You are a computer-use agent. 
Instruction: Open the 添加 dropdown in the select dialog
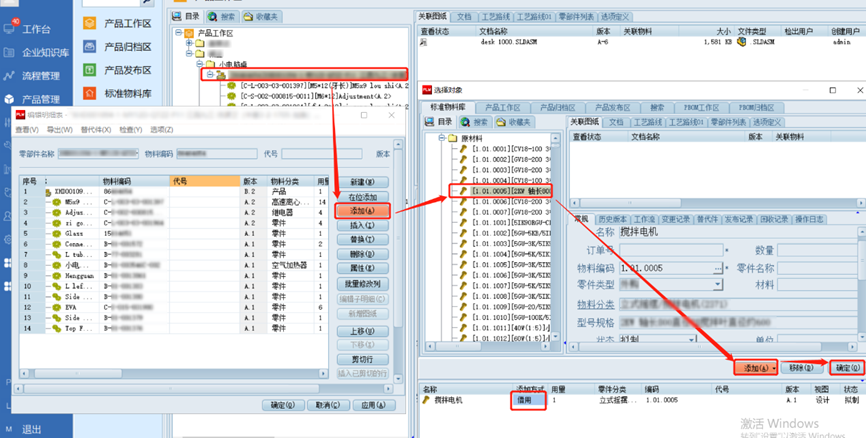click(777, 368)
